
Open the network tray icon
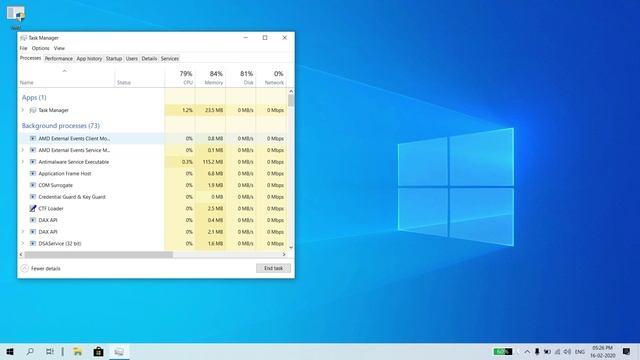click(x=558, y=351)
